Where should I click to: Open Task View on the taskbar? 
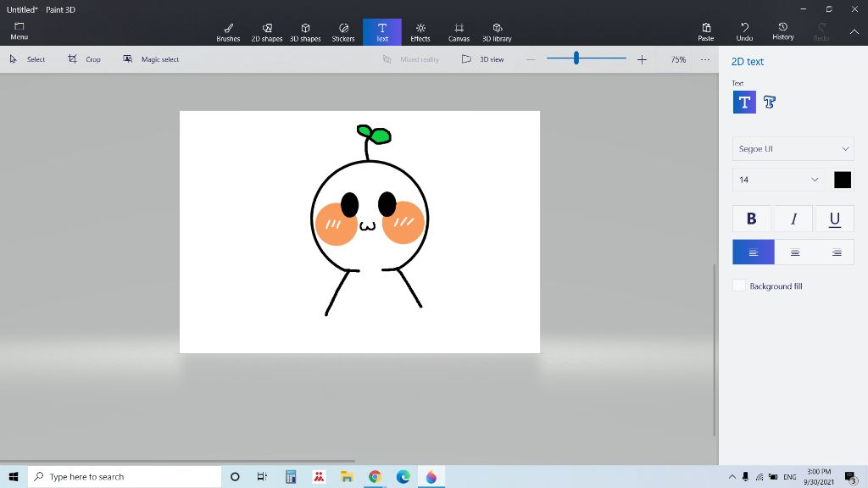coord(263,476)
